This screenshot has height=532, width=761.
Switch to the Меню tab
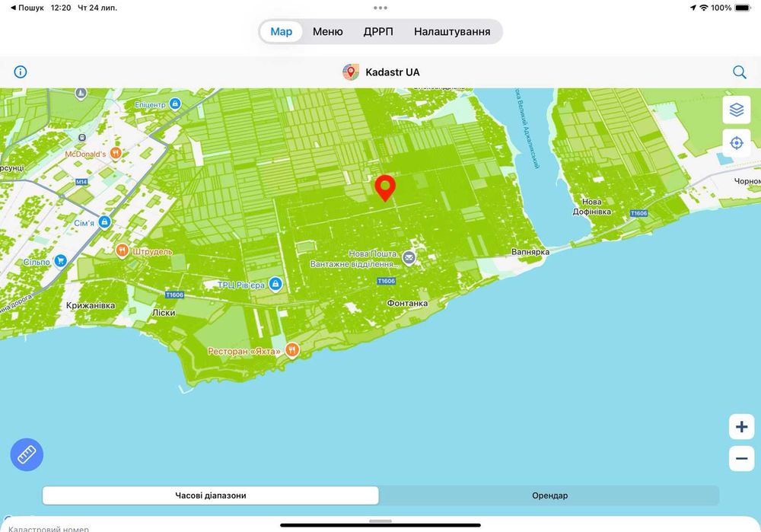tap(327, 31)
